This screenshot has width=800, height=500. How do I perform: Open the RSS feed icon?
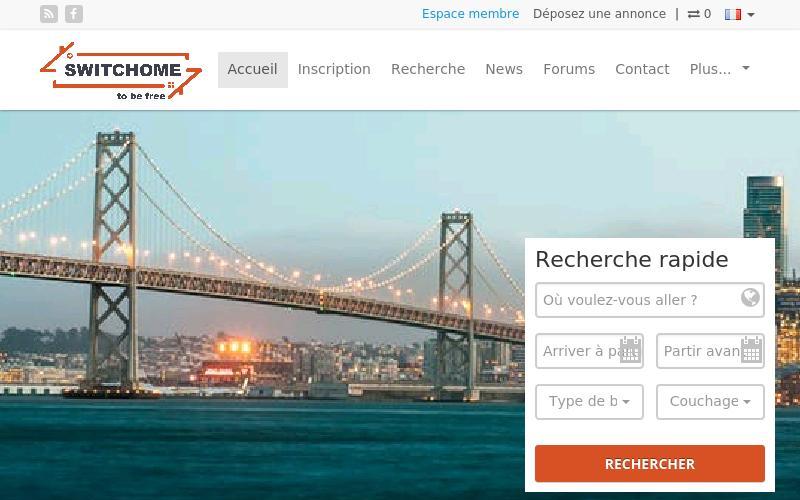(48, 14)
